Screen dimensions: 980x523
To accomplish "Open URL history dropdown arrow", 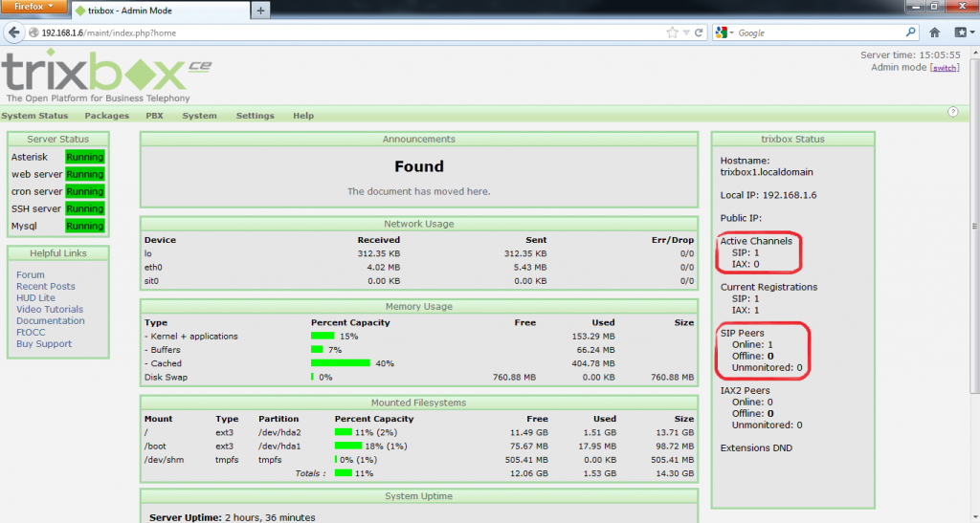I will point(686,33).
